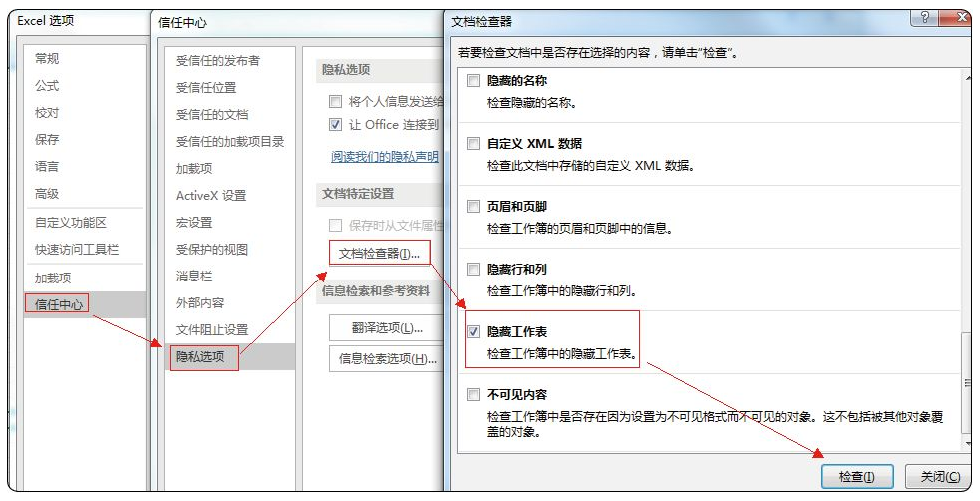Click 信息检索选项 button
Image resolution: width=980 pixels, height=501 pixels.
click(x=386, y=358)
